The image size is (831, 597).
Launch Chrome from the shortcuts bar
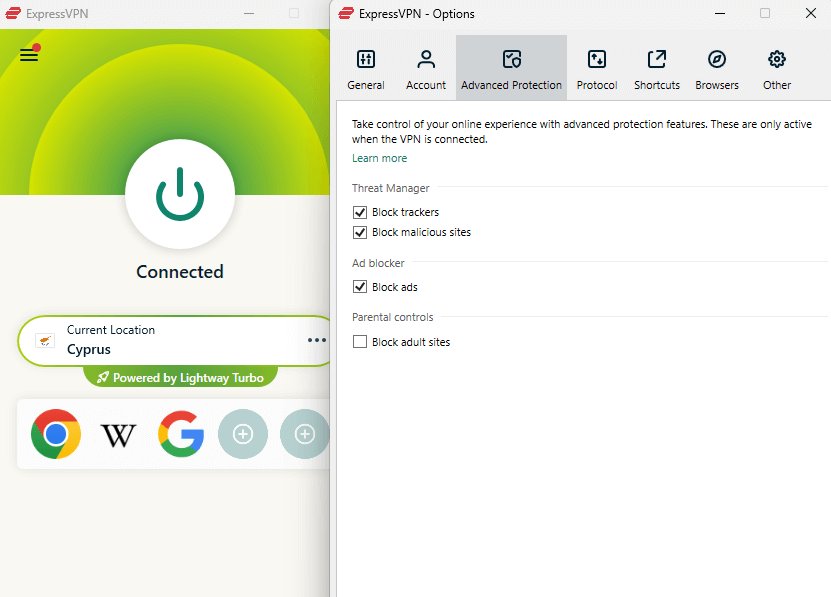click(x=55, y=434)
